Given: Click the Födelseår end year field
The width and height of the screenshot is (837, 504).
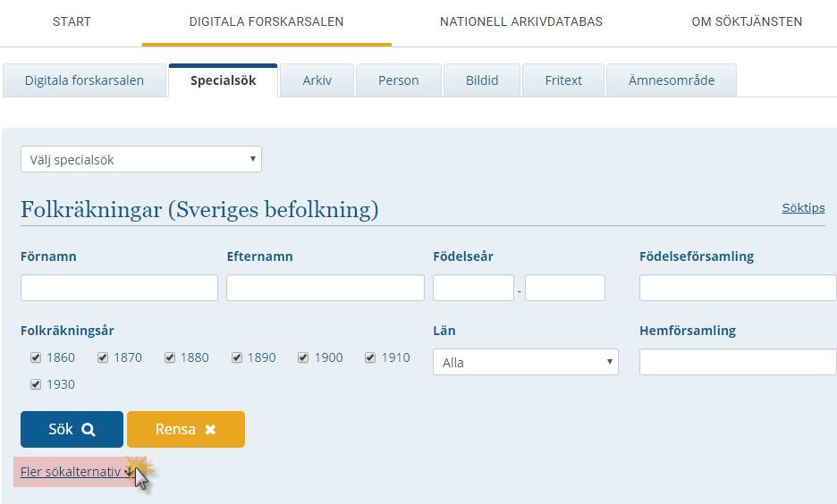Looking at the screenshot, I should coord(565,288).
